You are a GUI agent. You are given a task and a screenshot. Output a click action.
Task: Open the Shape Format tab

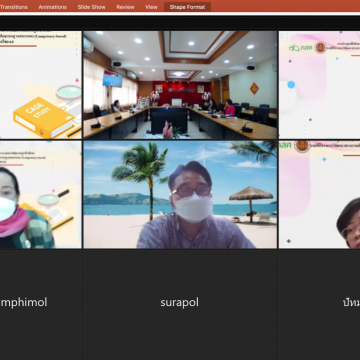pyautogui.click(x=187, y=7)
